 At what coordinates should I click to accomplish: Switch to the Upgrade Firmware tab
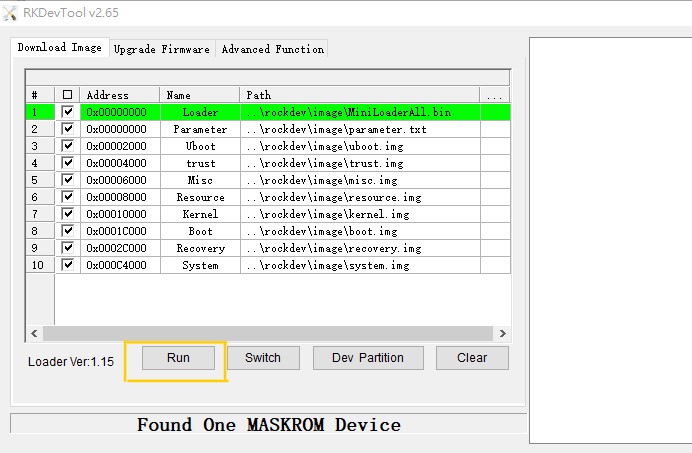click(x=161, y=49)
